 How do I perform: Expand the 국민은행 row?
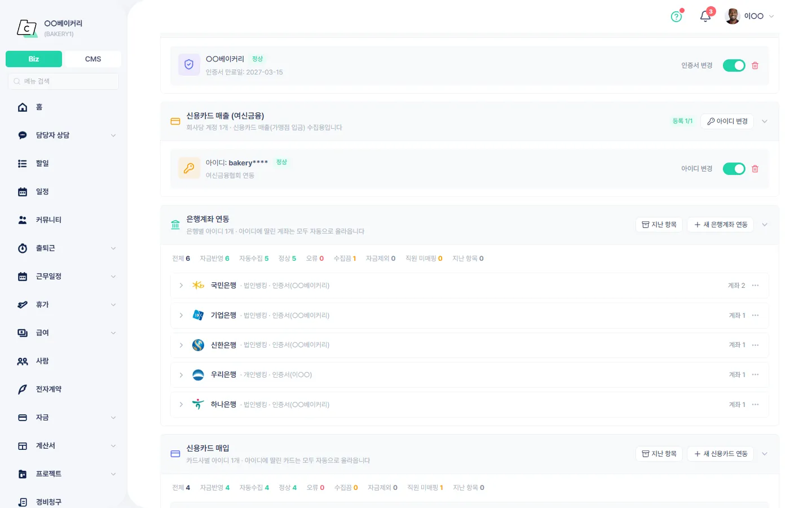click(181, 286)
